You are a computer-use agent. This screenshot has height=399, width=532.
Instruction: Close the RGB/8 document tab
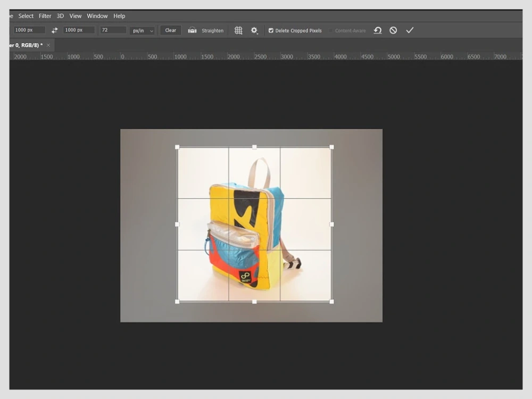pos(48,45)
